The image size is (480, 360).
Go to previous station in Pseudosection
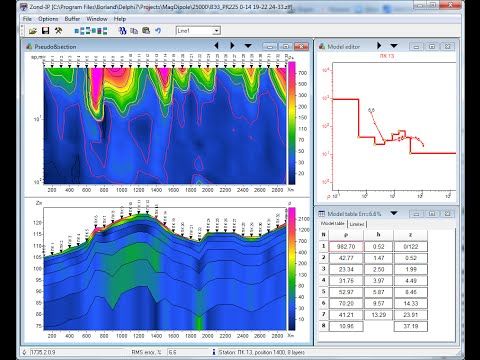pos(216,46)
